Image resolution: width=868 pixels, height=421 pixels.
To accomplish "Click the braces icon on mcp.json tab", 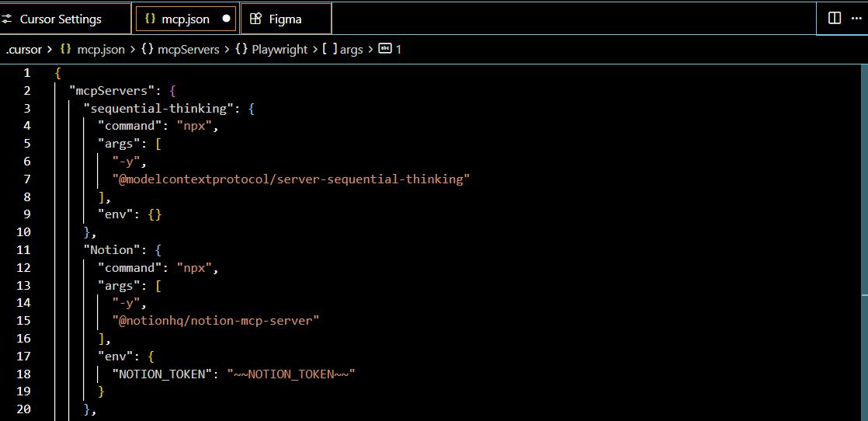I will click(150, 19).
